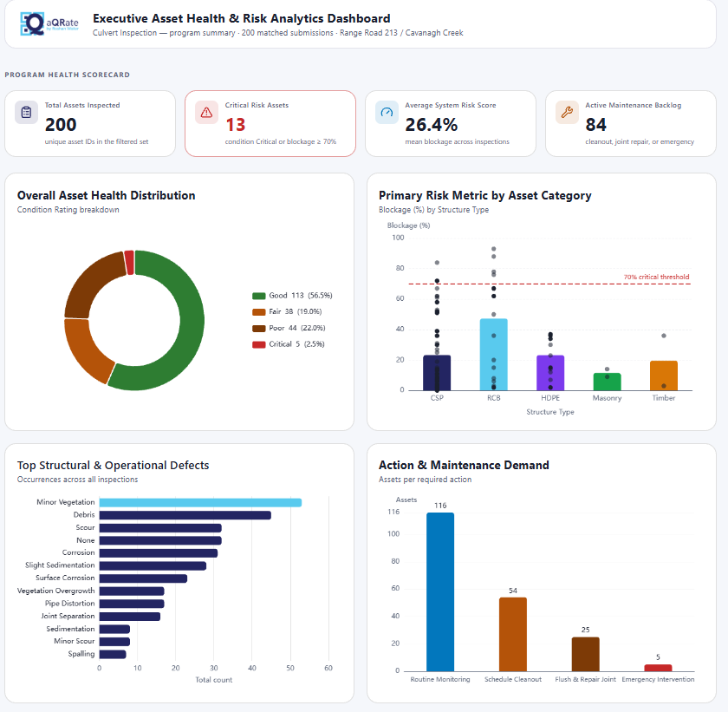Click the 200 total assets value

point(61,125)
